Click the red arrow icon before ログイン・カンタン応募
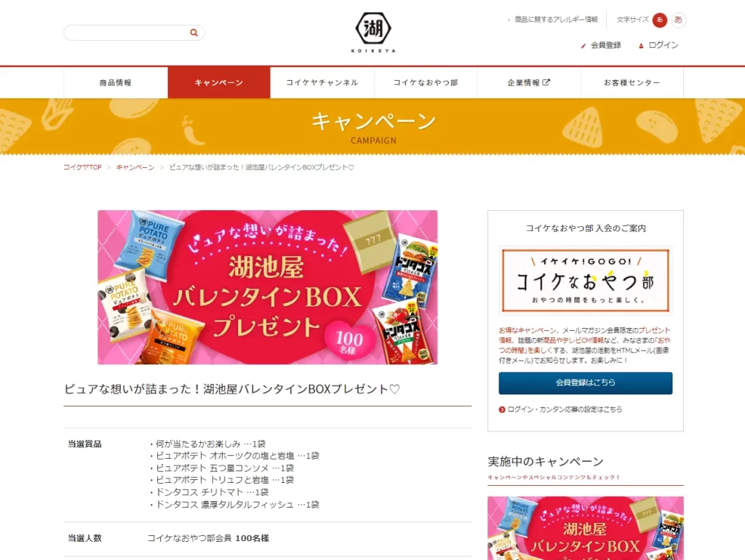Viewport: 745px width, 560px height. (x=502, y=409)
